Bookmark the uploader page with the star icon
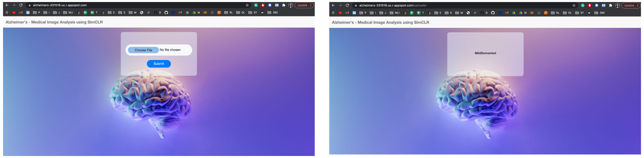The width and height of the screenshot is (644, 158). 574,6
